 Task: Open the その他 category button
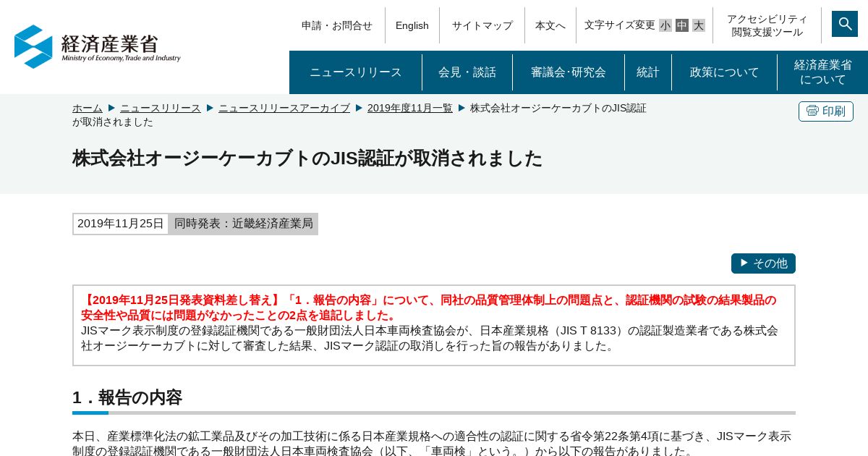click(x=763, y=263)
